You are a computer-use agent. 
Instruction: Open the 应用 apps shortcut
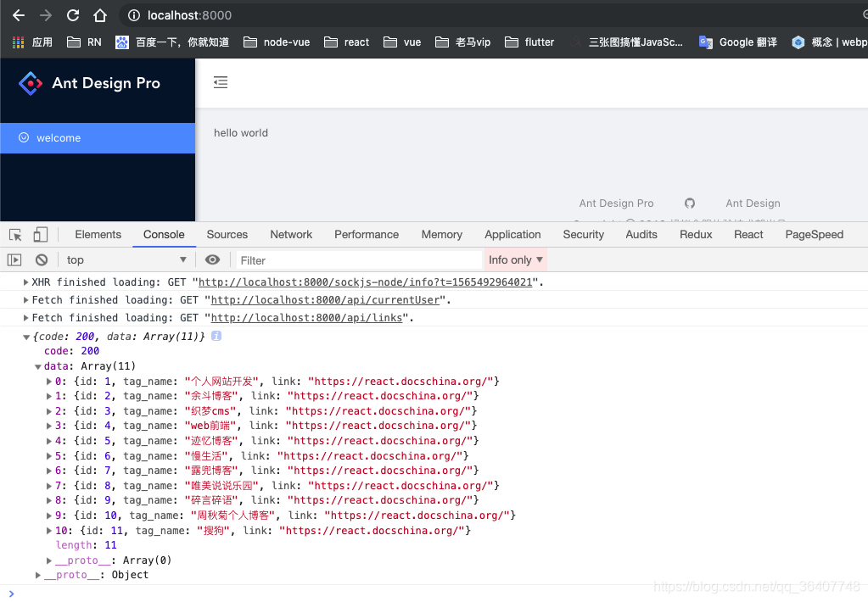click(32, 42)
